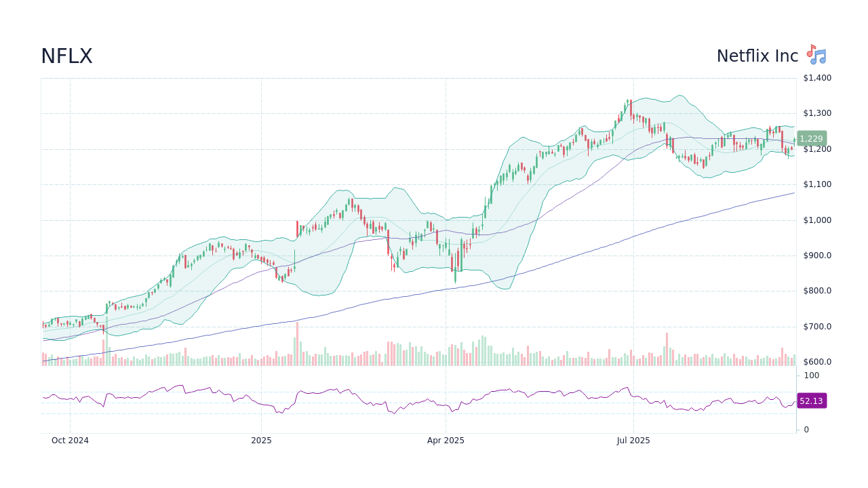Image resolution: width=868 pixels, height=488 pixels.
Task: Click the music notes icon beside Netflix Inc
Action: (816, 56)
